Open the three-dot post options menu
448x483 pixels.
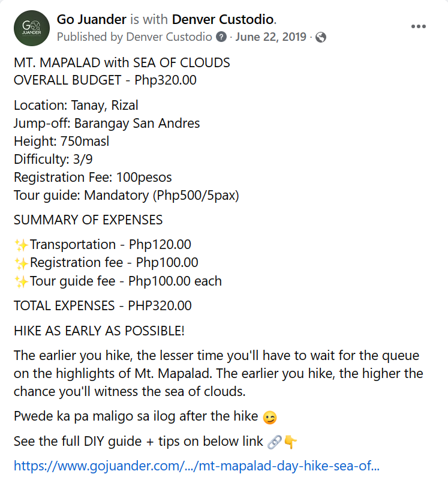point(418,27)
